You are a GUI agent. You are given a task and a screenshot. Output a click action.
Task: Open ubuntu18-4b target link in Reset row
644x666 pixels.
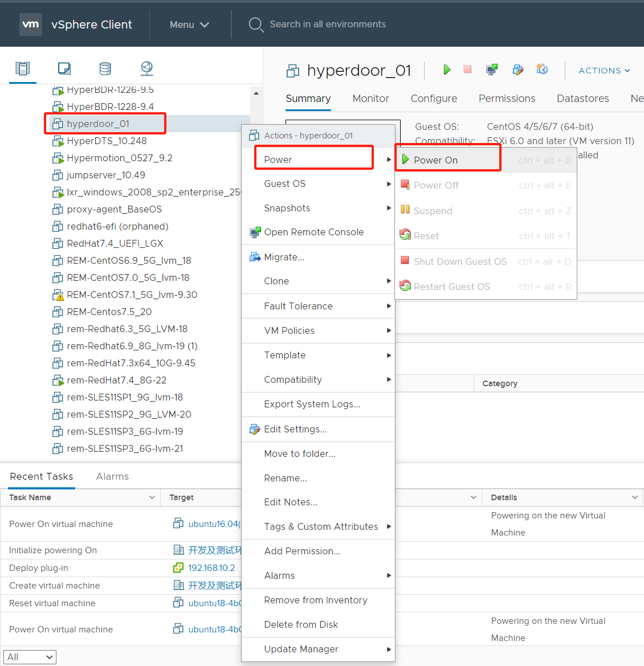pyautogui.click(x=214, y=603)
